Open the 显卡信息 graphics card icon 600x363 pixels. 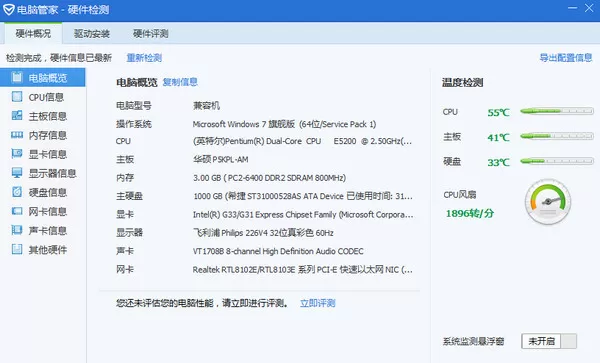(x=17, y=154)
